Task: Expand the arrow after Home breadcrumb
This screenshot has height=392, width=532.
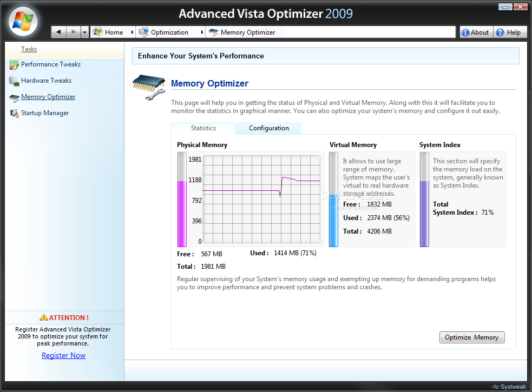Action: coord(132,32)
